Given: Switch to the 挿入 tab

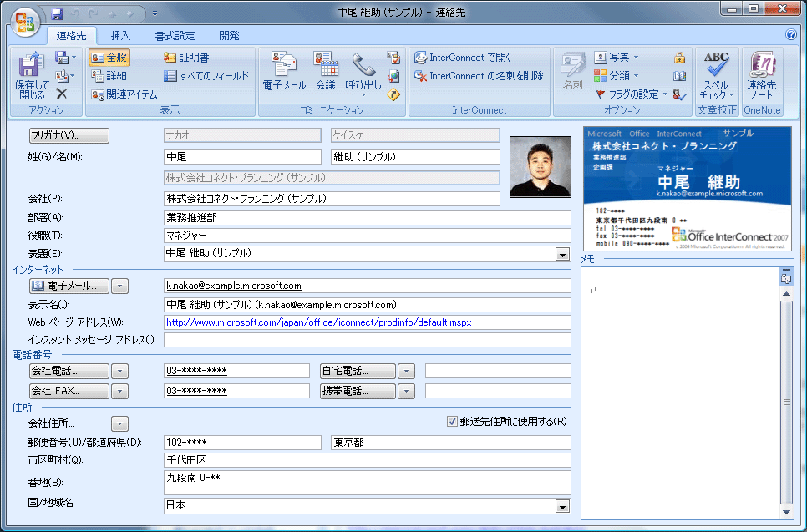Looking at the screenshot, I should 120,36.
